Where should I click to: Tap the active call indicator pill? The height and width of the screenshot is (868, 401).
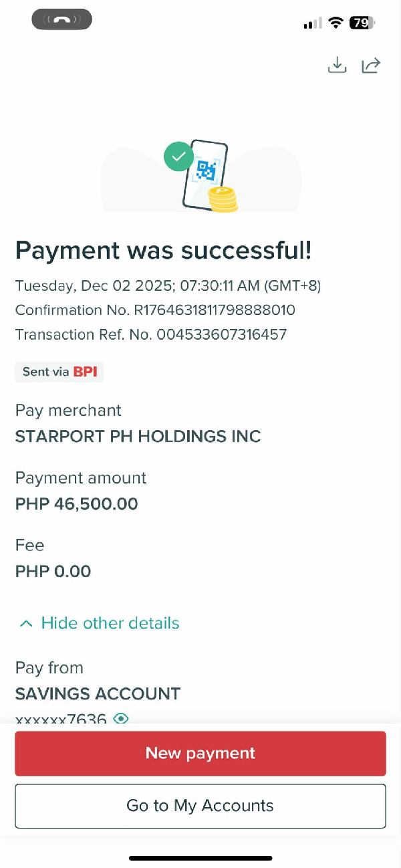[x=61, y=19]
